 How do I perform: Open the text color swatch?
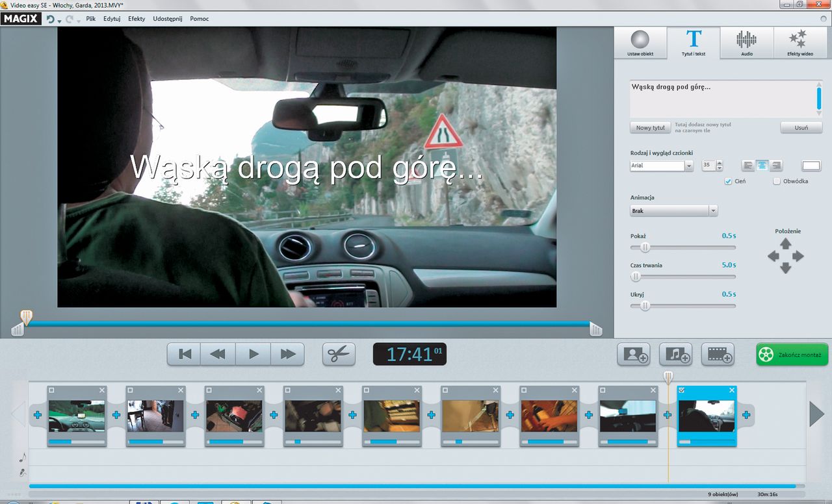(x=811, y=166)
